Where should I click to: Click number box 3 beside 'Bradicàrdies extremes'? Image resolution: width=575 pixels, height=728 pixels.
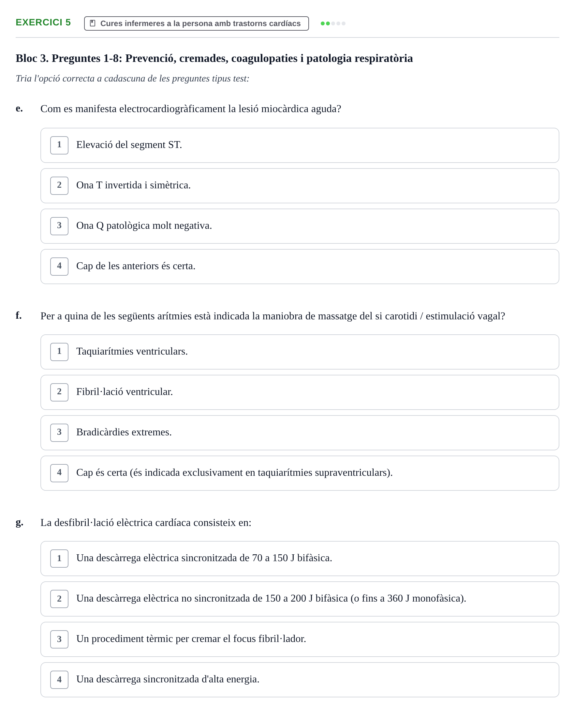coord(59,432)
